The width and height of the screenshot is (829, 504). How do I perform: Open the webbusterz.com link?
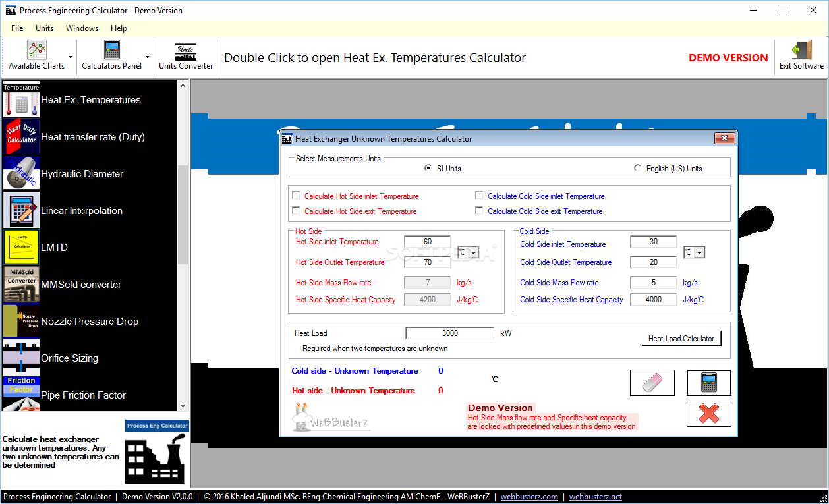[529, 497]
